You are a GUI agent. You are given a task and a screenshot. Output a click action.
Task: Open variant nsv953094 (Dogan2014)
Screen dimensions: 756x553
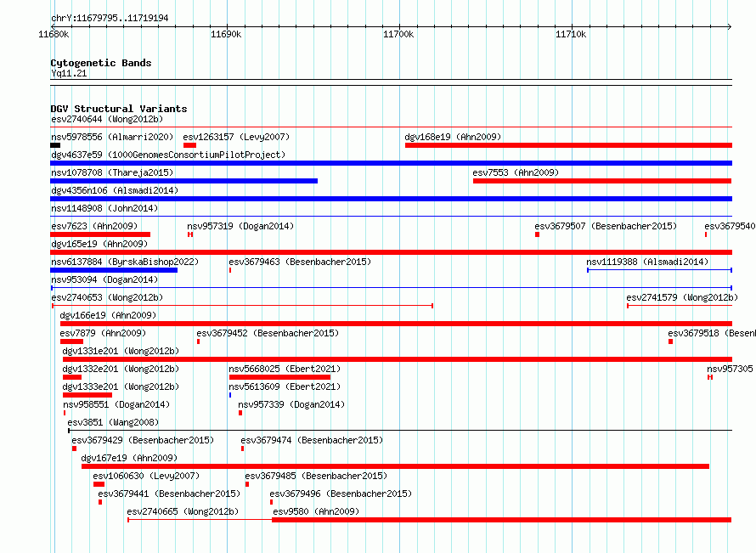coord(104,279)
